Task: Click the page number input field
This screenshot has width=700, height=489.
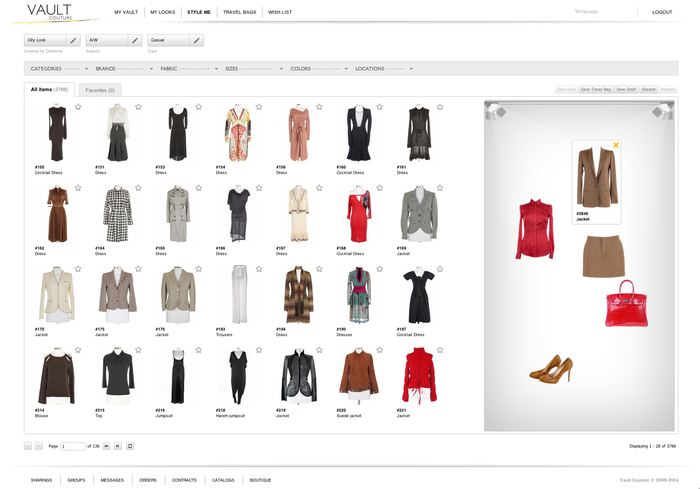Action: [72, 446]
